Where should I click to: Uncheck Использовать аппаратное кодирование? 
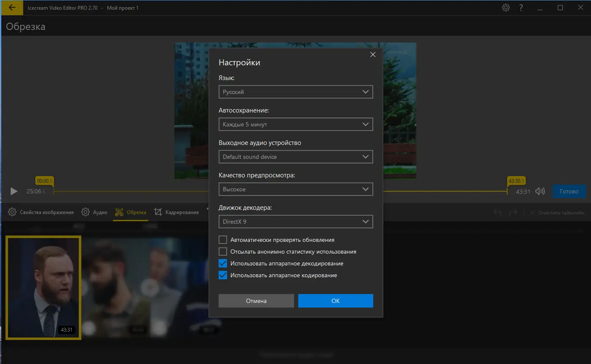pyautogui.click(x=223, y=275)
